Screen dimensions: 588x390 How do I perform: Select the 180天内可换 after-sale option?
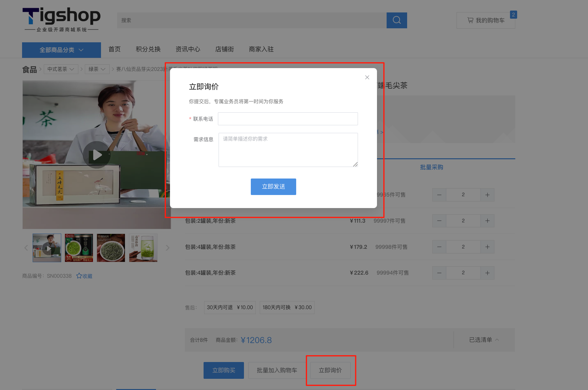[x=287, y=307]
